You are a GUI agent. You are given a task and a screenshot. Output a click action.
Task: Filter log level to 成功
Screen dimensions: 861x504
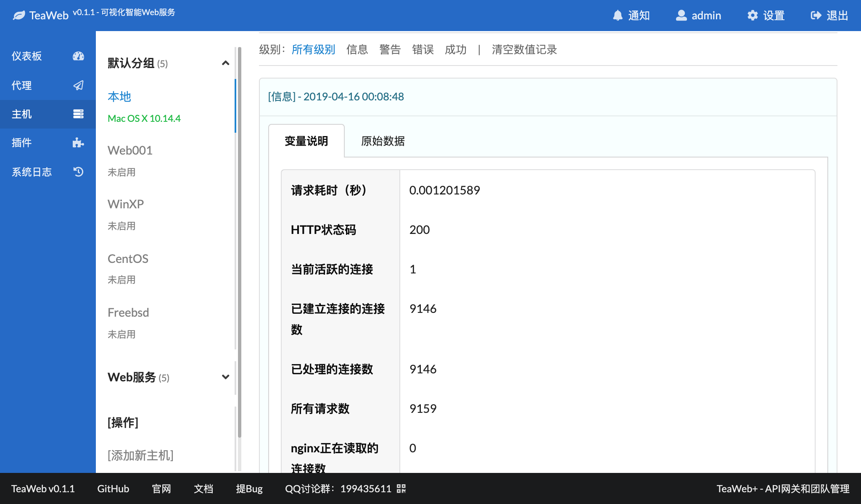coord(455,50)
